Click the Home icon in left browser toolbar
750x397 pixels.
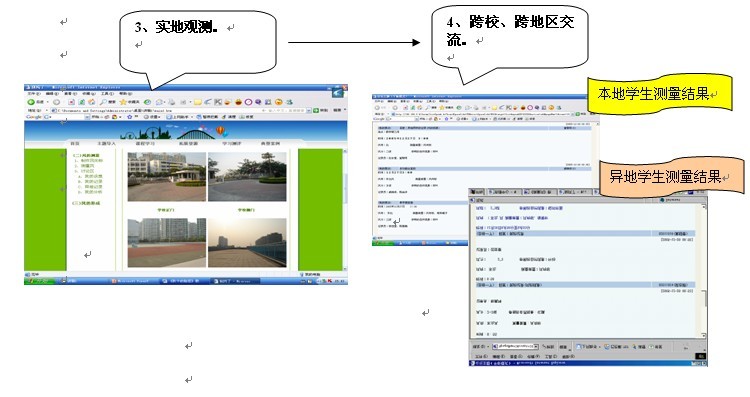(x=91, y=102)
